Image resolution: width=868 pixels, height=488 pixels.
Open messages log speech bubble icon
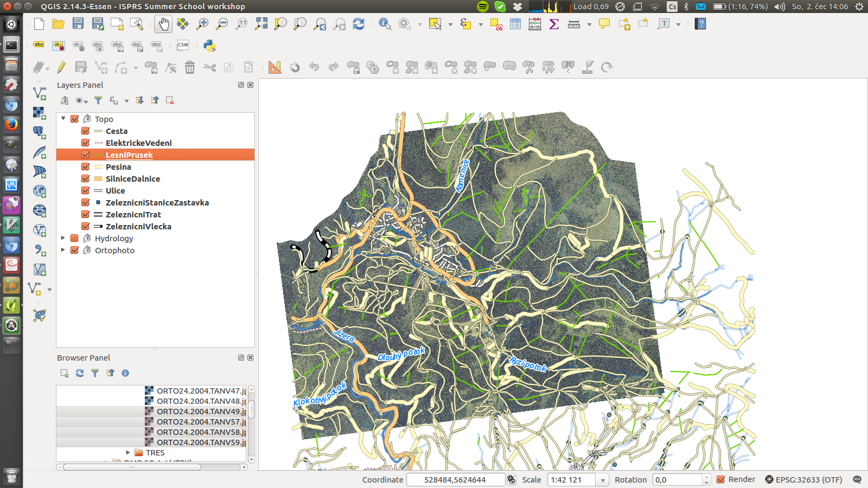(857, 479)
